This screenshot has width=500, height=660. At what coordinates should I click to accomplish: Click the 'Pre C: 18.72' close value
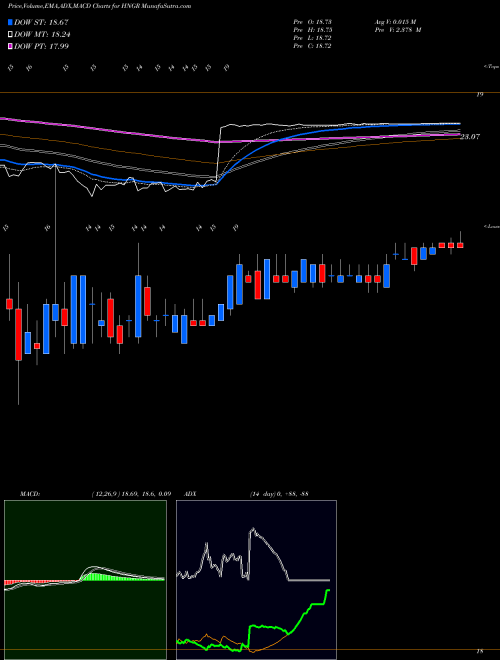[312, 46]
